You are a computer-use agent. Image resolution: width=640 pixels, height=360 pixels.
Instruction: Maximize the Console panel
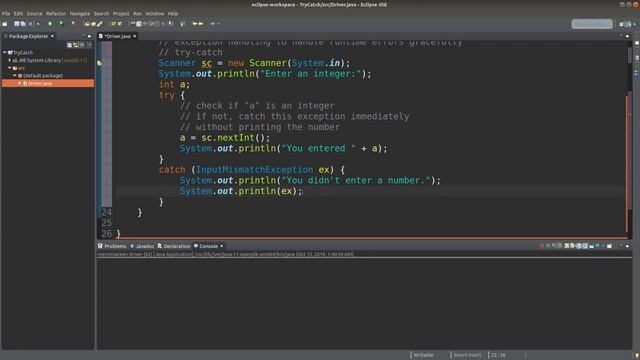click(x=627, y=246)
